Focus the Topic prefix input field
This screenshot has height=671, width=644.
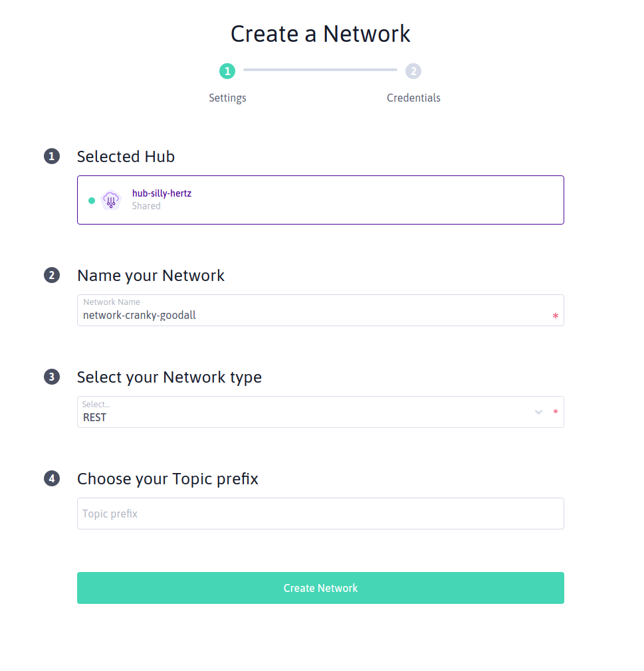click(320, 514)
